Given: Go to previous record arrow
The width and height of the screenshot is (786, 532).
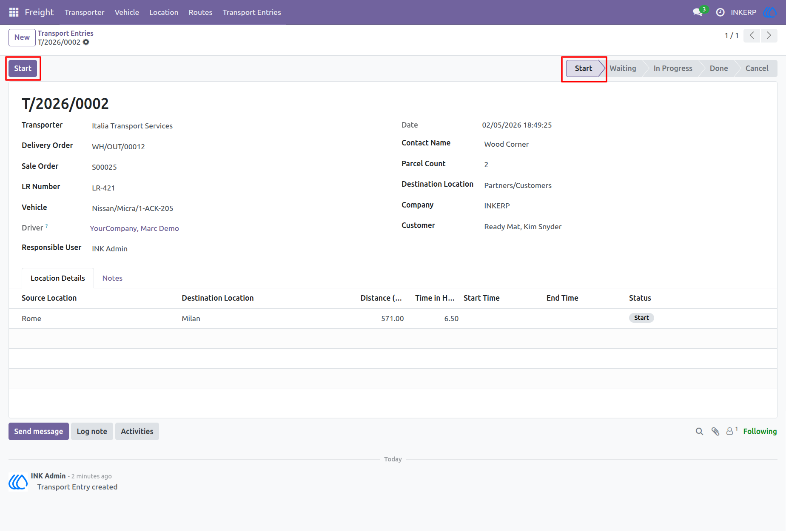Looking at the screenshot, I should 752,36.
